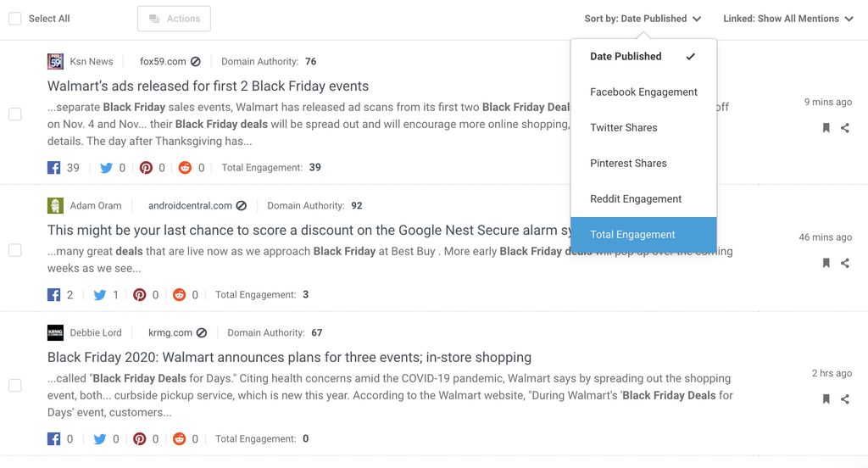Viewport: 868px width, 468px height.
Task: Expand Linked: Show All Mentions dropdown
Action: (x=787, y=19)
